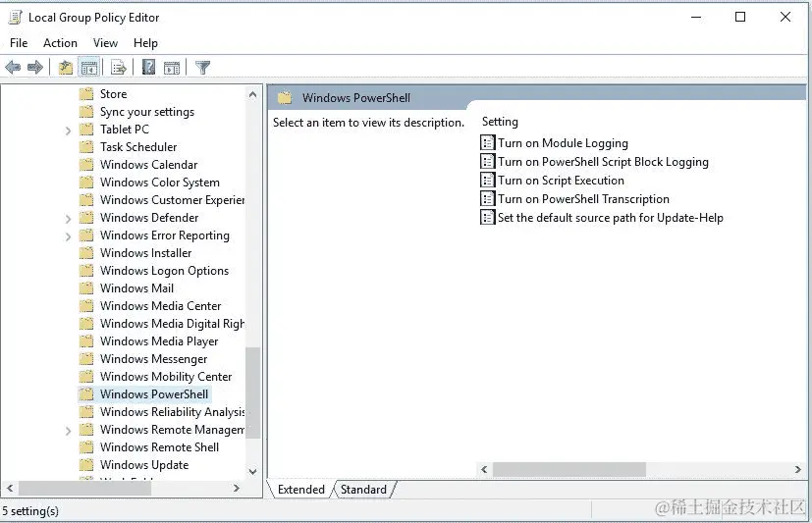
Task: Click tree pane horizontal scroll right arrow
Action: (237, 488)
